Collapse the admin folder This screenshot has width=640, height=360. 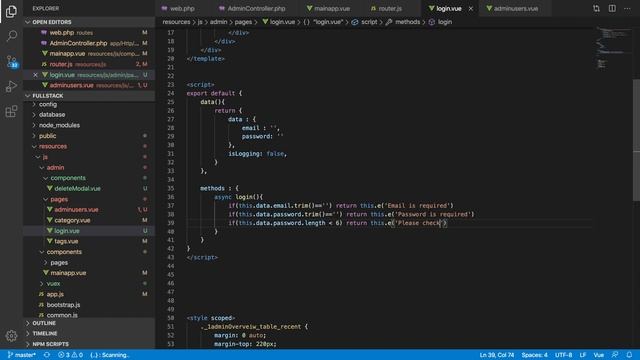(55, 167)
